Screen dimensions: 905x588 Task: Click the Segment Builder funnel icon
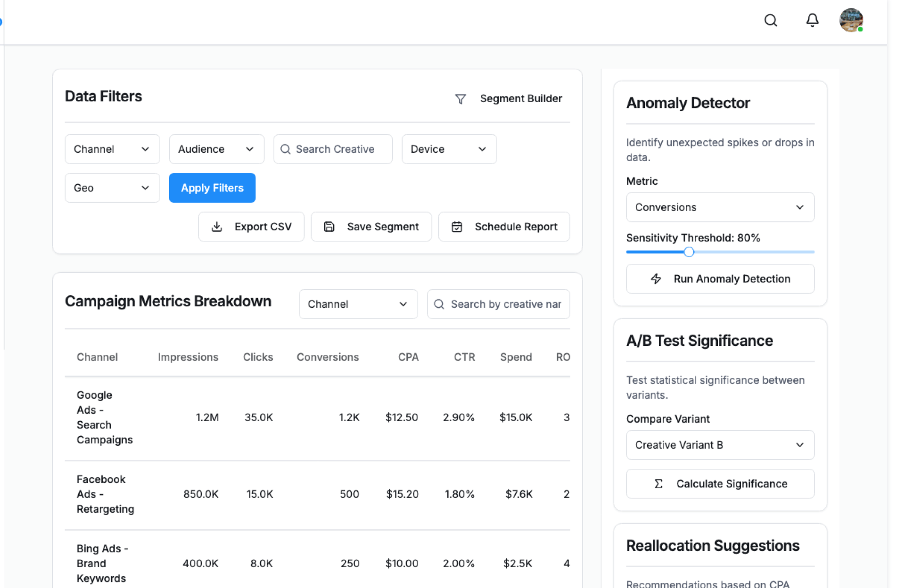[460, 98]
